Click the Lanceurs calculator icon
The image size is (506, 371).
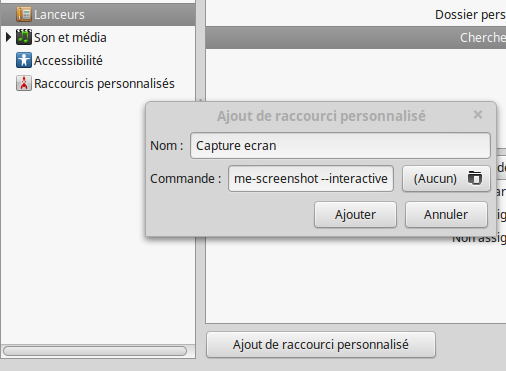coord(24,15)
